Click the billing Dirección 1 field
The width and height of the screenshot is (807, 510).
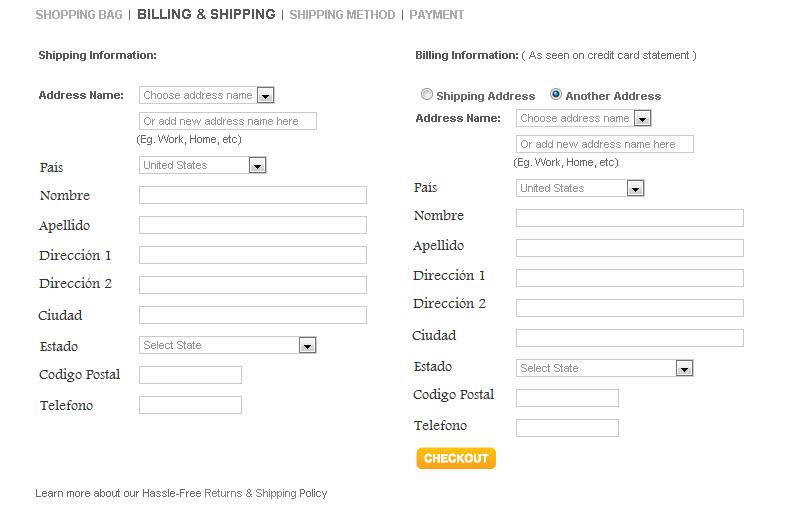629,278
